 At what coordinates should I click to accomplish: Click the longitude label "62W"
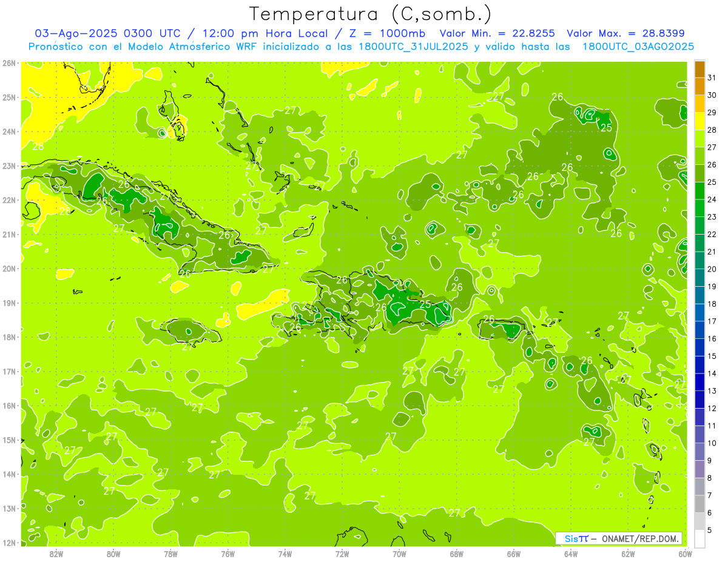coord(628,554)
